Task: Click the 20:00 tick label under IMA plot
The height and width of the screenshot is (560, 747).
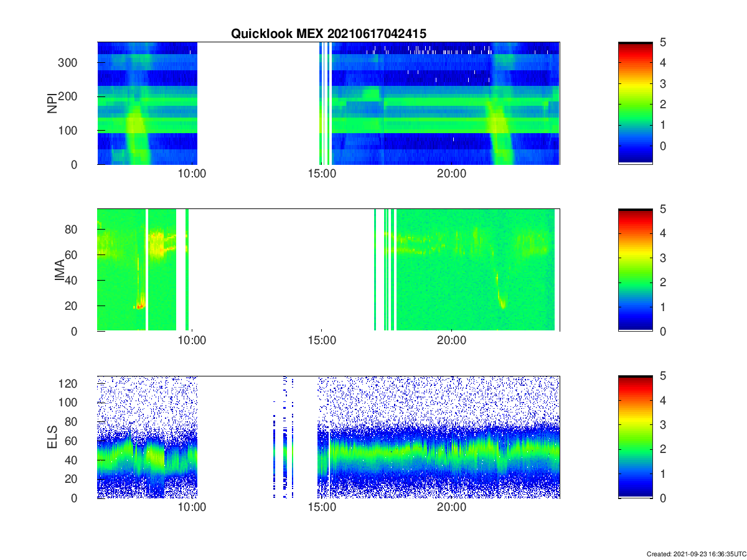Action: (x=451, y=340)
